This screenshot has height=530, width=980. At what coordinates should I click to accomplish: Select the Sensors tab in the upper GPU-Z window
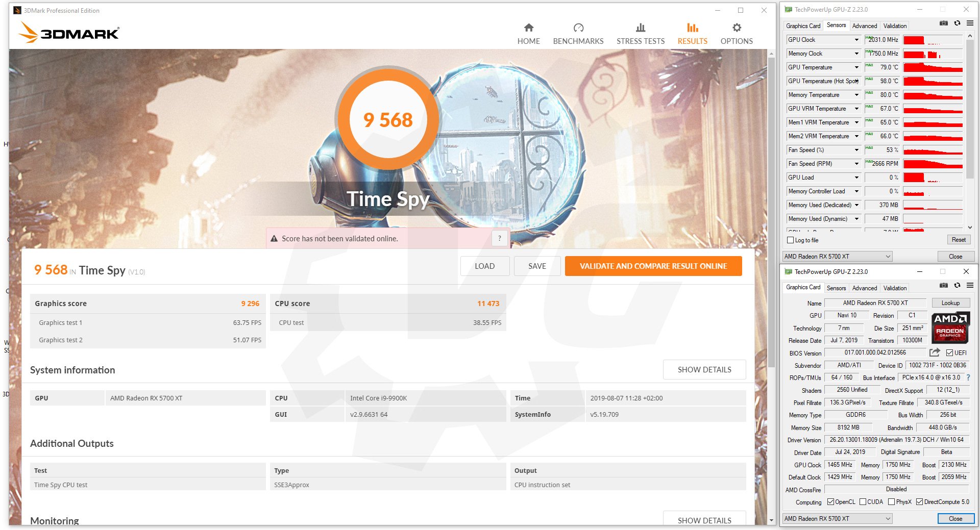(836, 25)
